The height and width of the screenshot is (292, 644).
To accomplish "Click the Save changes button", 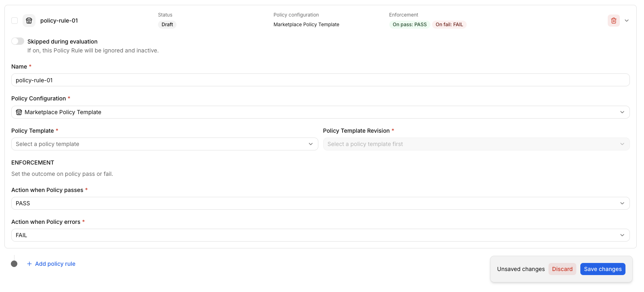I will pyautogui.click(x=603, y=269).
